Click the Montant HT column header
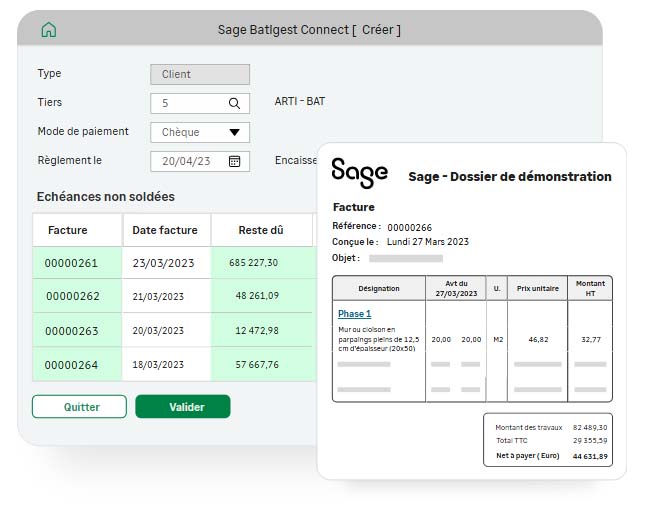 click(x=590, y=288)
